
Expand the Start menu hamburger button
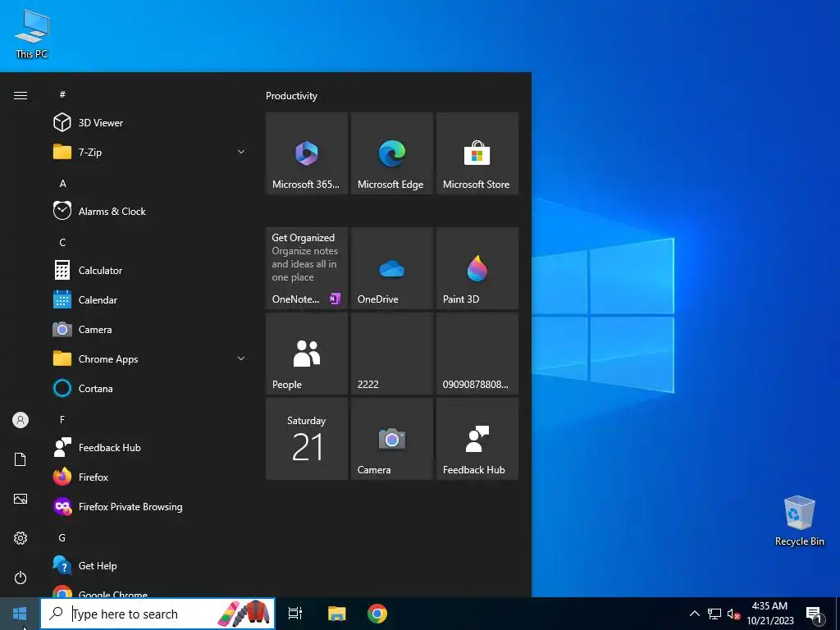21,95
